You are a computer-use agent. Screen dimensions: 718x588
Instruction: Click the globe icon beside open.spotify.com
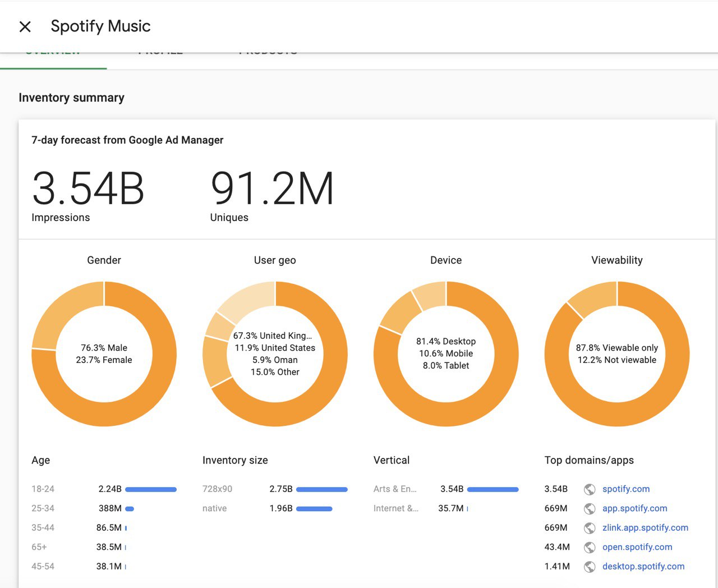pos(590,548)
